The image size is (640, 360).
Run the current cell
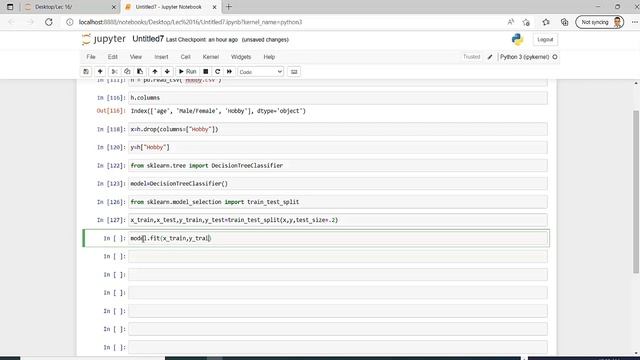point(188,71)
